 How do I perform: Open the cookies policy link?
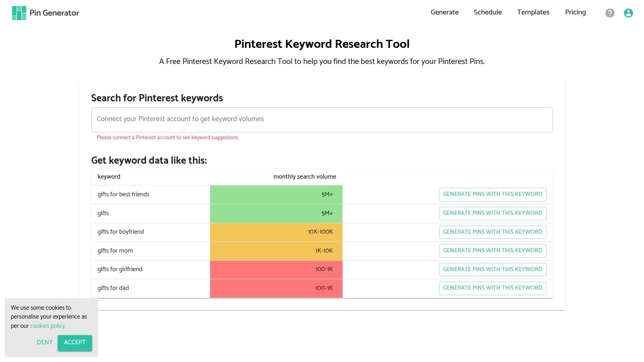point(48,326)
